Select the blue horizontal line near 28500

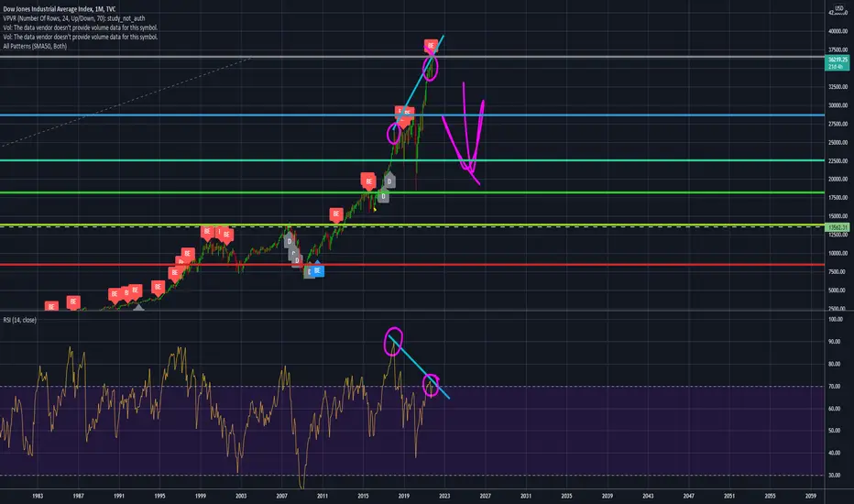point(413,115)
